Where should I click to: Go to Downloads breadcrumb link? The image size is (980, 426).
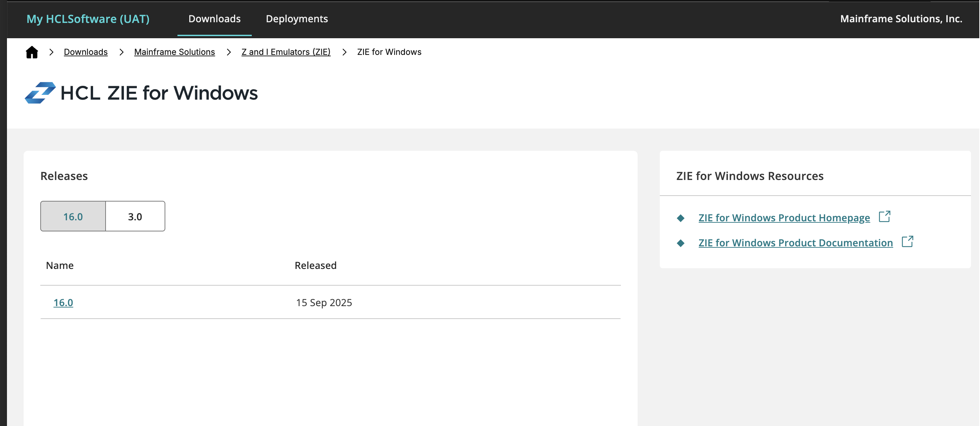point(85,52)
